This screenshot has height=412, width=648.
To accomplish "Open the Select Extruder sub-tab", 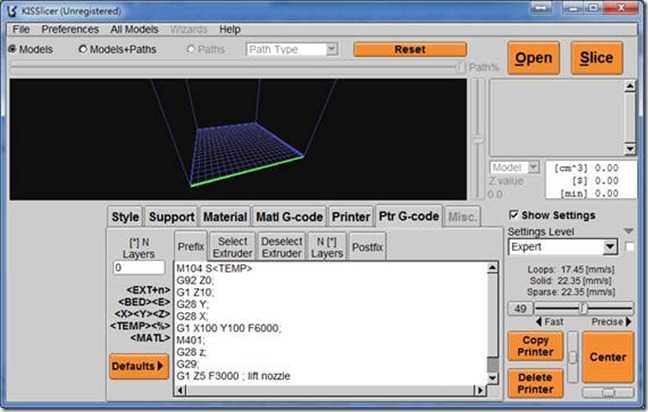I will [232, 247].
